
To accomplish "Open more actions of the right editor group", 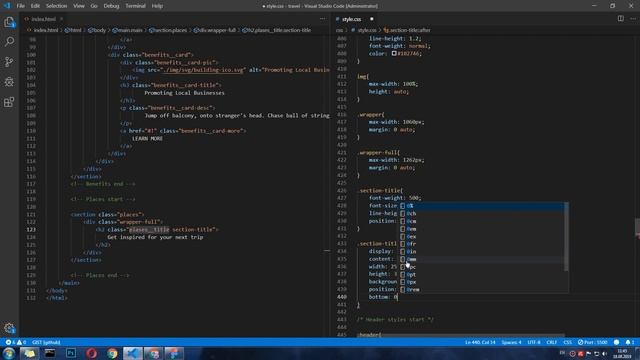I will tap(633, 19).
